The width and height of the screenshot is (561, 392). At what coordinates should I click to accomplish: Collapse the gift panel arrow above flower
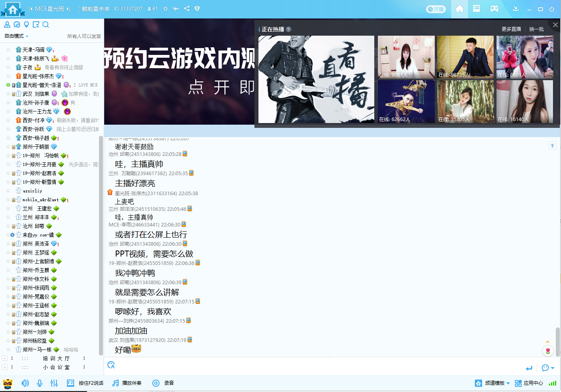click(548, 342)
